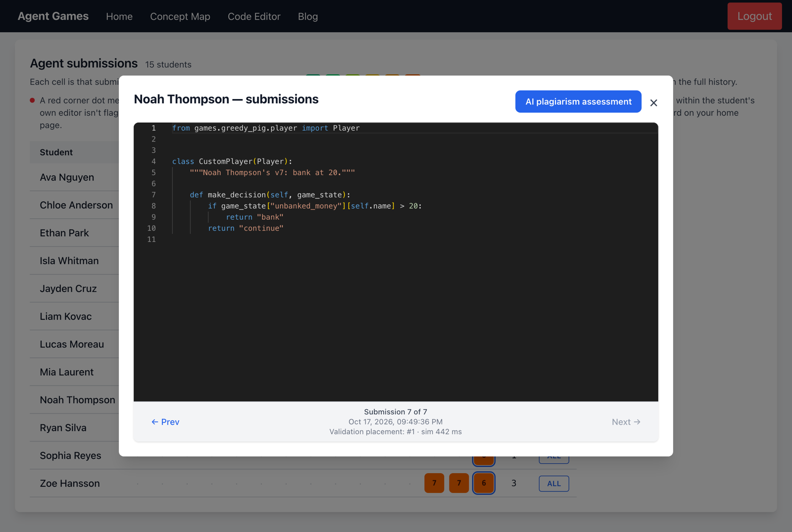Select student Noah Thompson in the list

click(77, 400)
